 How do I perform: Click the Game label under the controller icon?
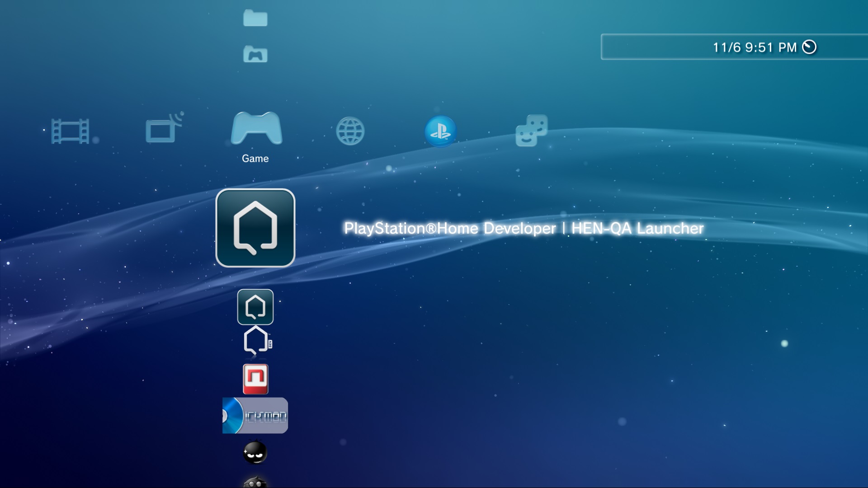click(255, 158)
